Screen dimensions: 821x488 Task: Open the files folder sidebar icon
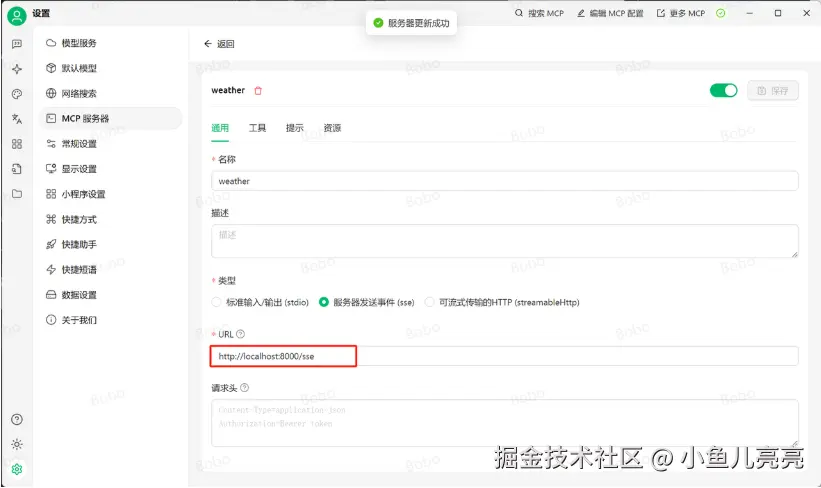pyautogui.click(x=17, y=194)
